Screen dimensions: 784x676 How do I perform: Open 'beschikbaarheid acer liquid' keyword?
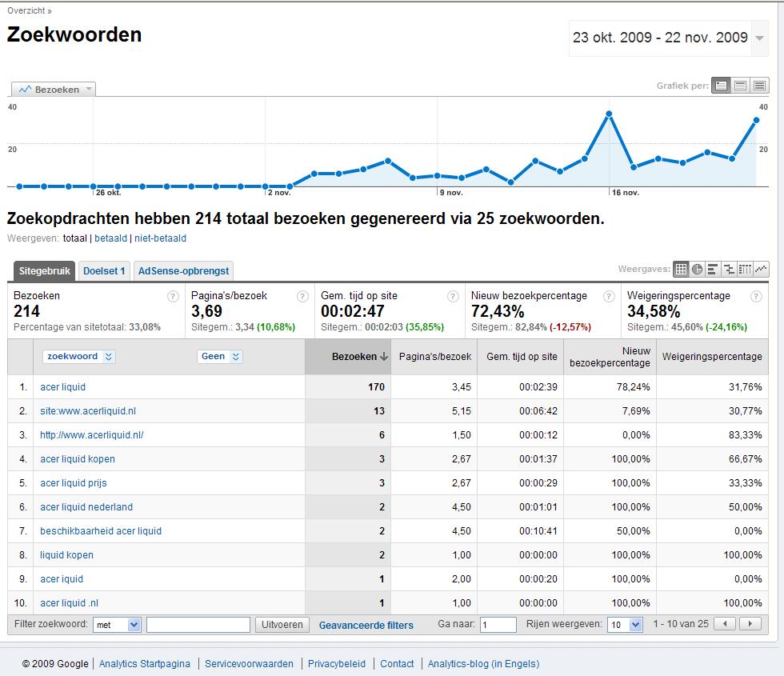click(101, 531)
